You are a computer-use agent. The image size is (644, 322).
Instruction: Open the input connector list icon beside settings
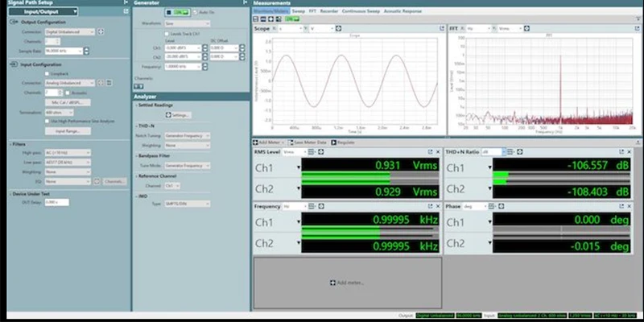tap(109, 83)
